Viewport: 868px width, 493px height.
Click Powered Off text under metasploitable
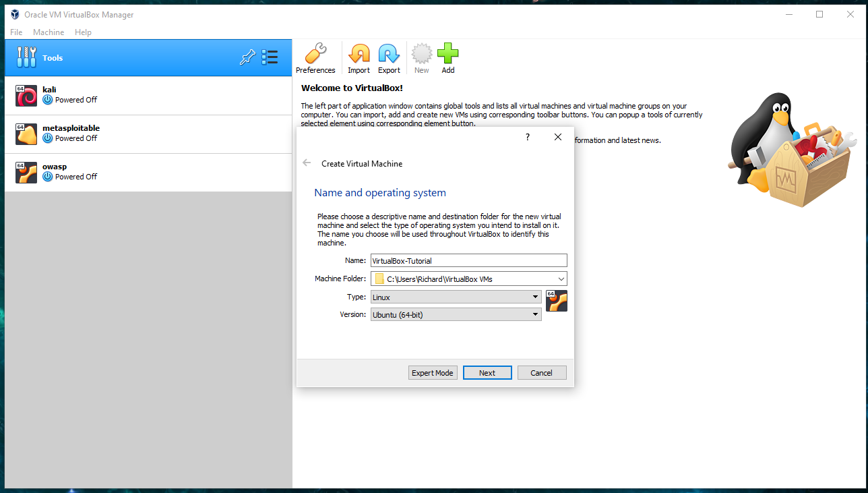(x=76, y=138)
